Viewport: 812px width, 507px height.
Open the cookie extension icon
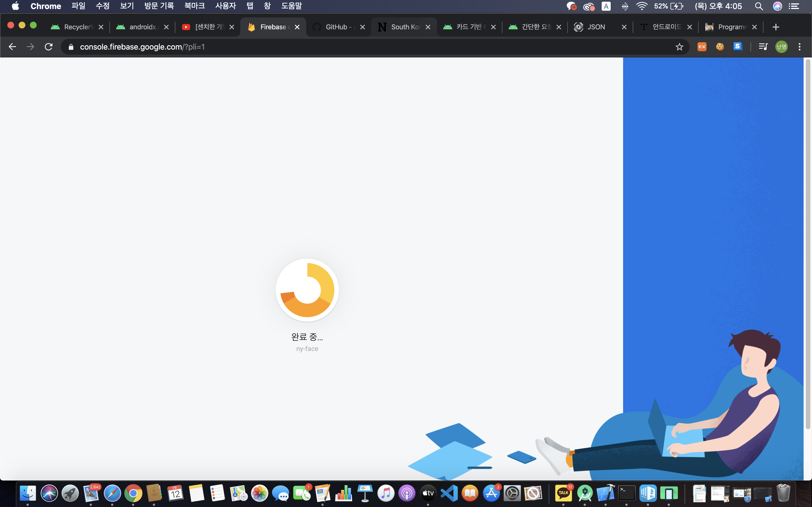click(x=720, y=46)
